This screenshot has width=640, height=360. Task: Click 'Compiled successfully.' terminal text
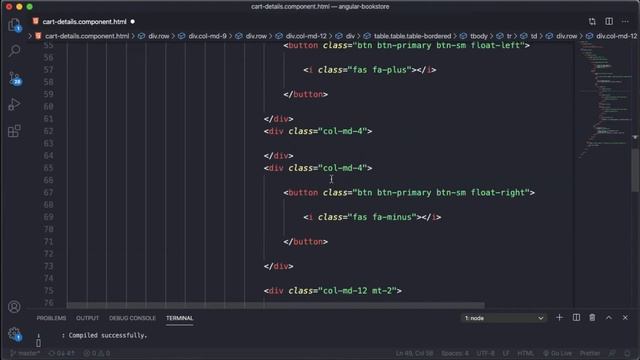click(108, 335)
